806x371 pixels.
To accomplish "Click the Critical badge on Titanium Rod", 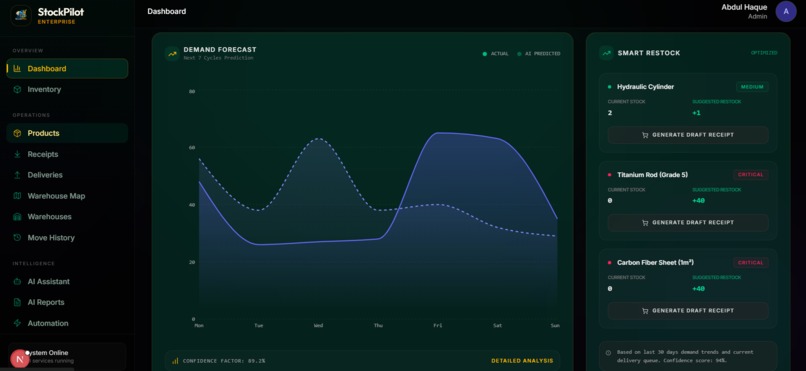I will (751, 175).
